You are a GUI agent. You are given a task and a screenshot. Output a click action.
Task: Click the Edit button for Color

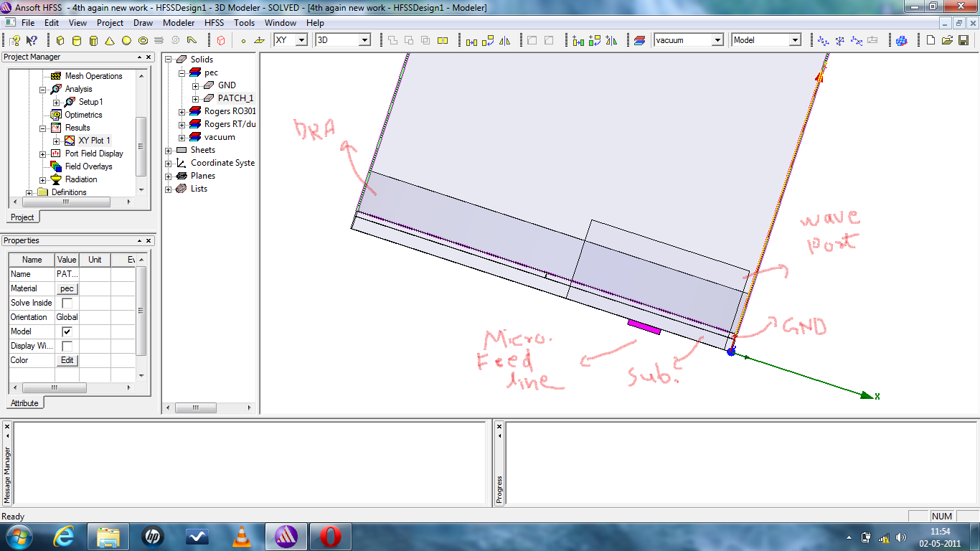(x=67, y=360)
